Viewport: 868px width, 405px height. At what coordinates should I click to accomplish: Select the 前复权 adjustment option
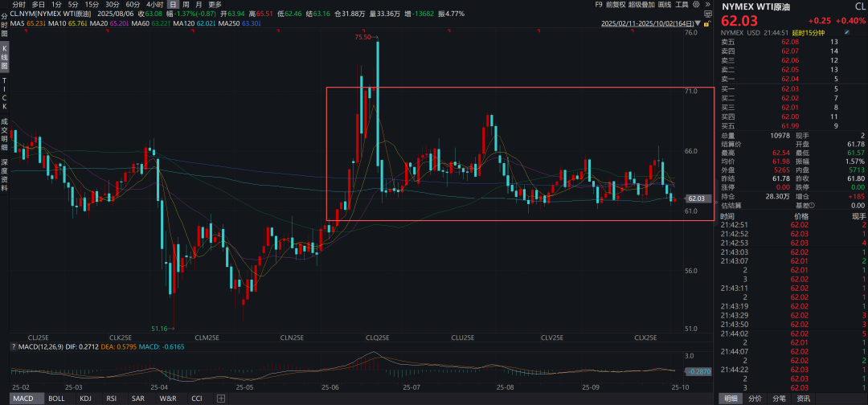[x=614, y=4]
